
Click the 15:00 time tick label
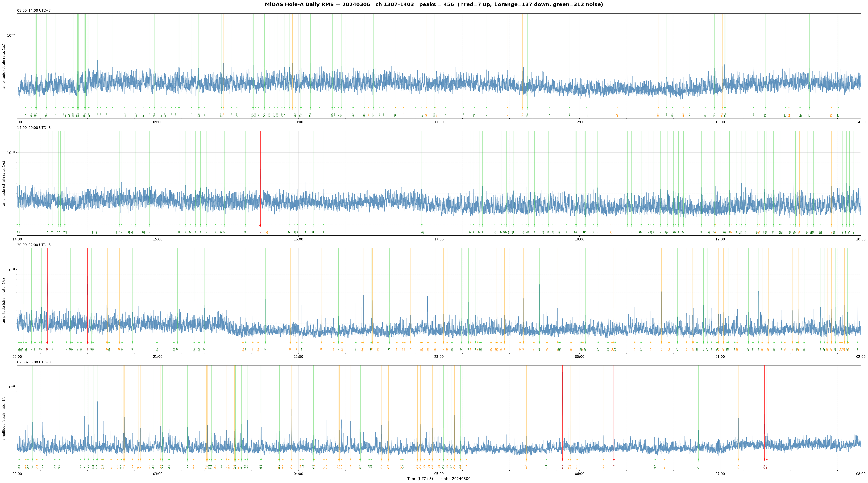[x=158, y=239]
